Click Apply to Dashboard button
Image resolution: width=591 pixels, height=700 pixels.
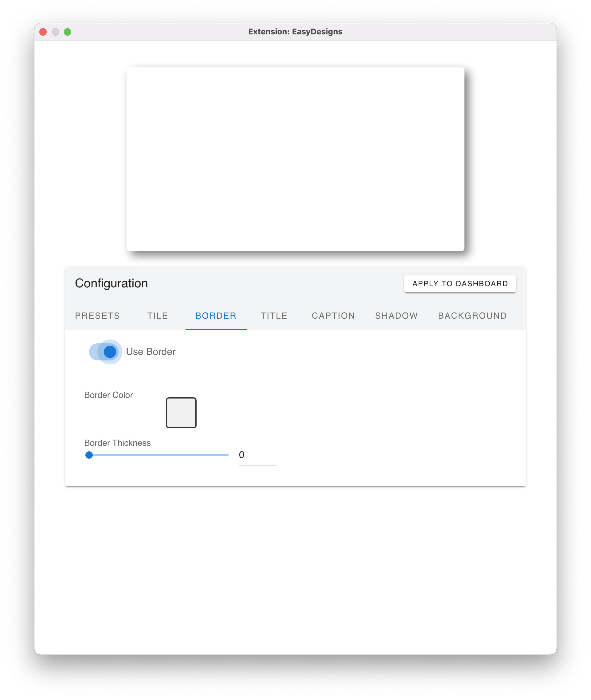pyautogui.click(x=460, y=284)
